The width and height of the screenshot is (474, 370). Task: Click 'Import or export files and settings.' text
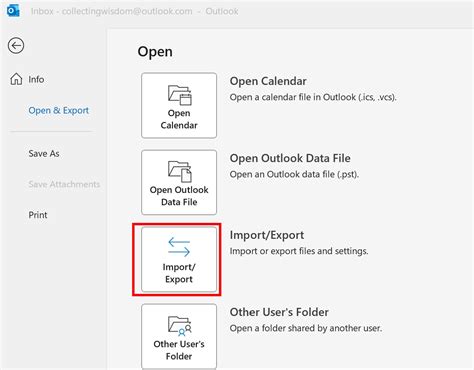299,251
